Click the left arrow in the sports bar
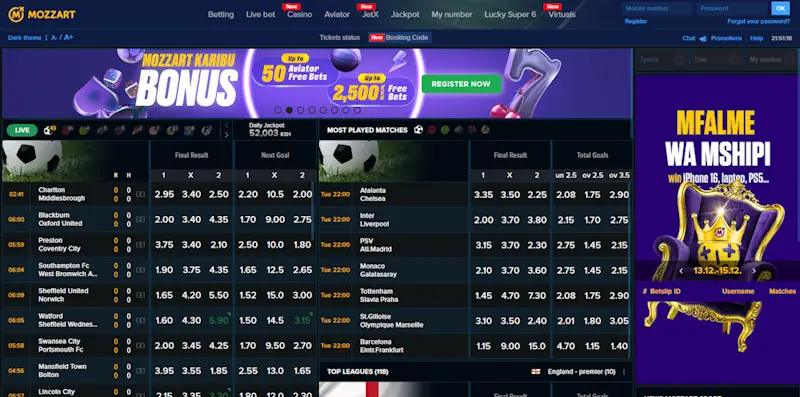 point(227,125)
